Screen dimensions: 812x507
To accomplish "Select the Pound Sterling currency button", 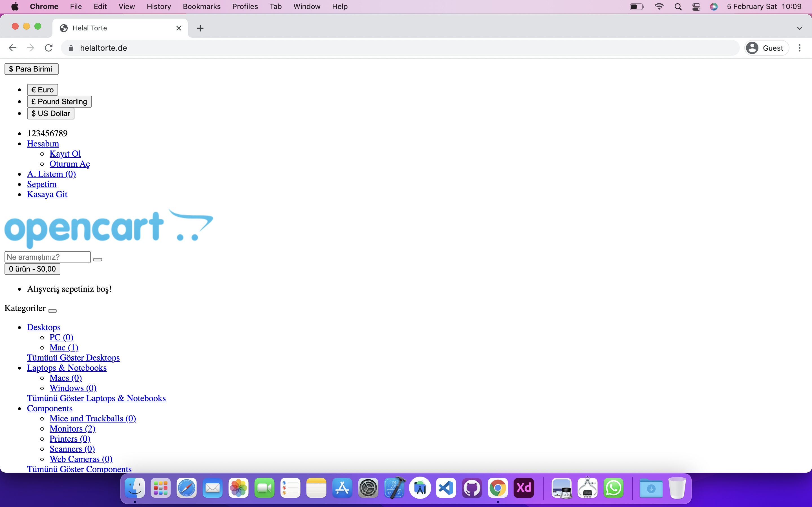I will (x=59, y=102).
